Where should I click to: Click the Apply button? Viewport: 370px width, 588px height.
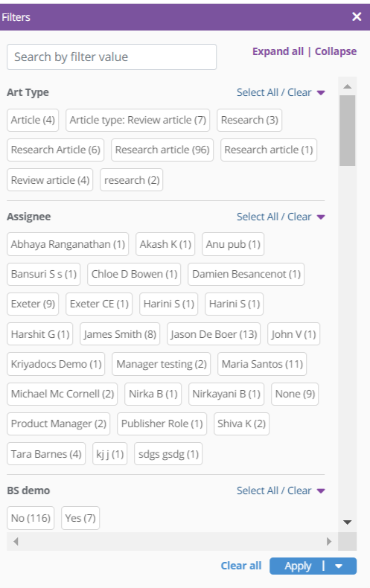[x=298, y=566]
